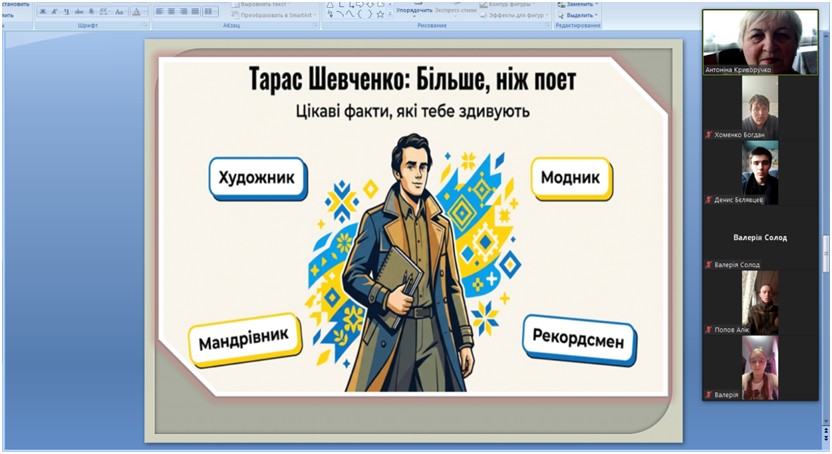This screenshot has height=454, width=832.
Task: Click the Художник label on the slide
Action: pyautogui.click(x=257, y=178)
